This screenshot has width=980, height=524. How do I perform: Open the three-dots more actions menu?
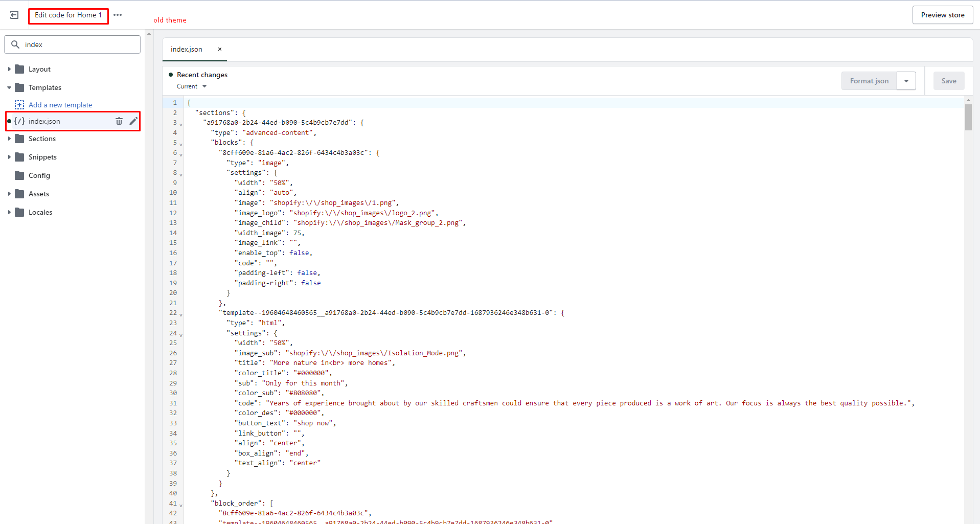[118, 15]
